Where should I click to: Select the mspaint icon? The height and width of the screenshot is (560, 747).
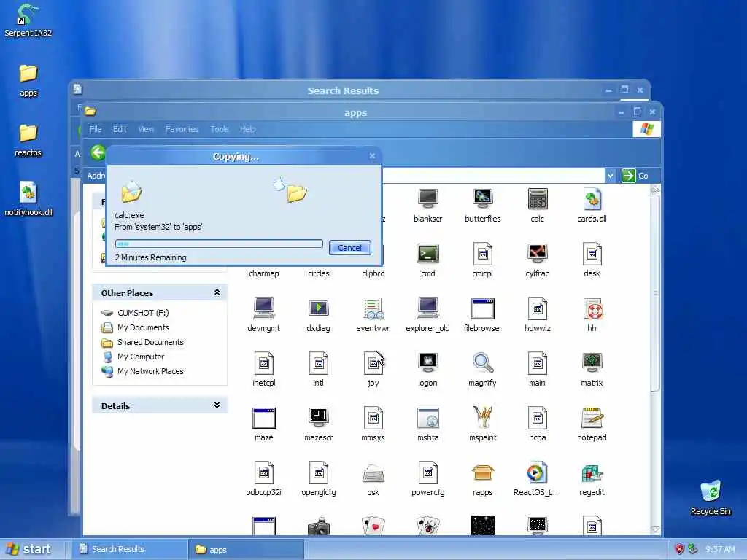tap(483, 418)
